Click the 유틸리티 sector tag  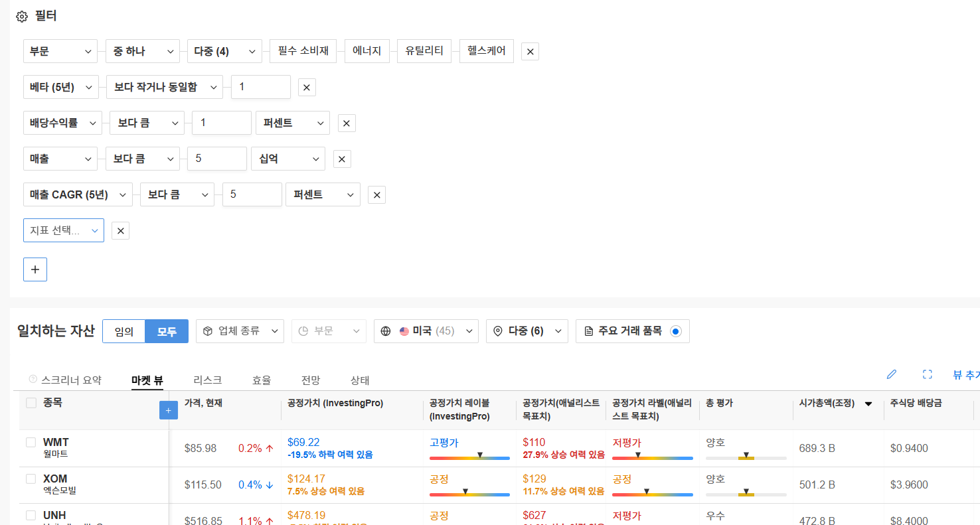[424, 51]
